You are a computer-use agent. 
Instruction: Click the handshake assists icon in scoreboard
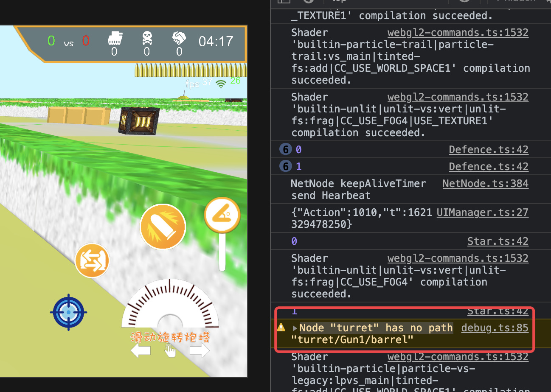[x=179, y=39]
